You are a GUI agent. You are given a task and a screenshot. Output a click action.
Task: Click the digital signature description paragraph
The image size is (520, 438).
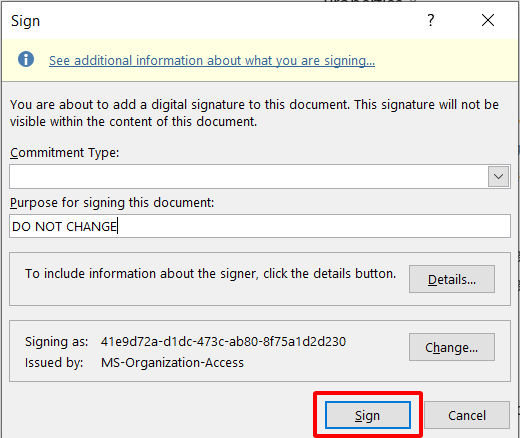[x=254, y=113]
